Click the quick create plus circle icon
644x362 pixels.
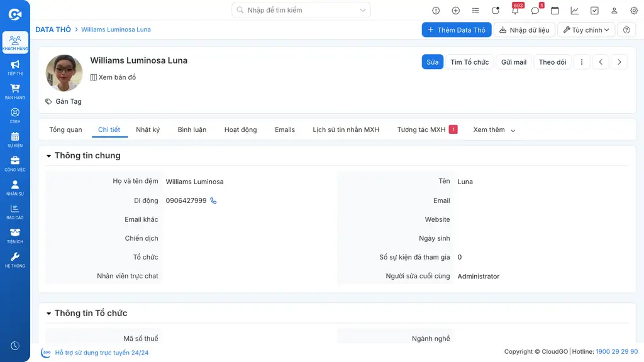coord(455,10)
